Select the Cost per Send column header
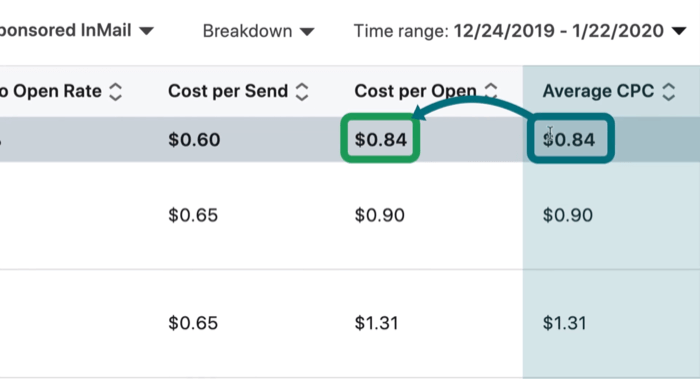Viewport: 700px width, 379px height. [228, 91]
